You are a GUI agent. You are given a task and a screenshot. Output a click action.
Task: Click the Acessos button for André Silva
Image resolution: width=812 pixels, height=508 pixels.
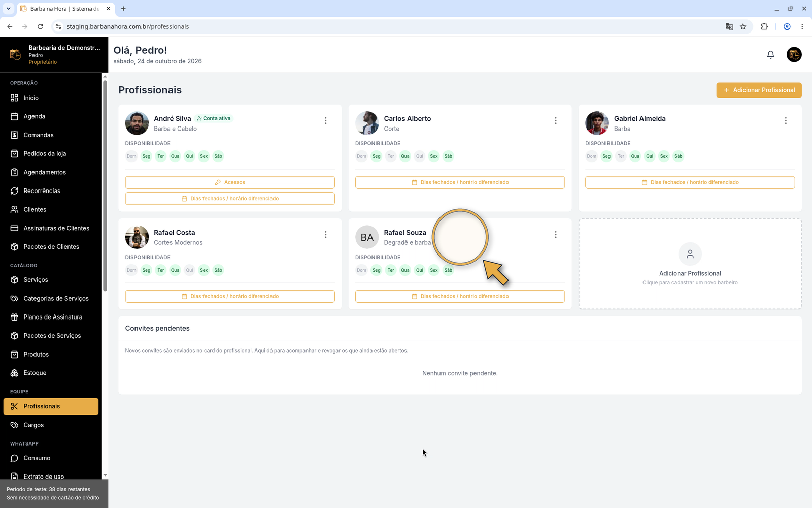(230, 182)
